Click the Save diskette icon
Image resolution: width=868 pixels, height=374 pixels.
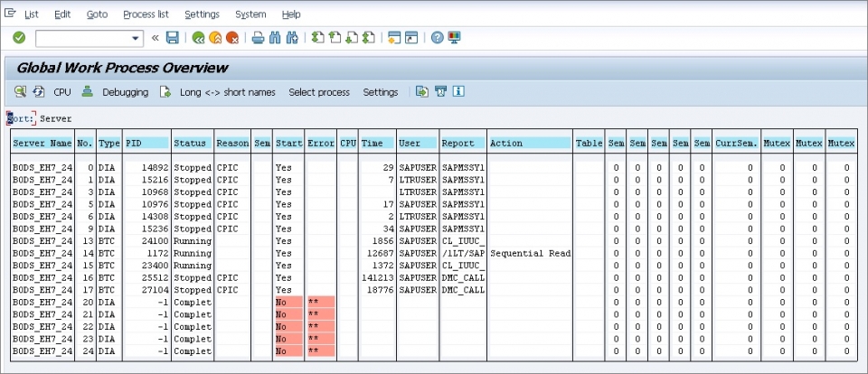click(x=172, y=38)
